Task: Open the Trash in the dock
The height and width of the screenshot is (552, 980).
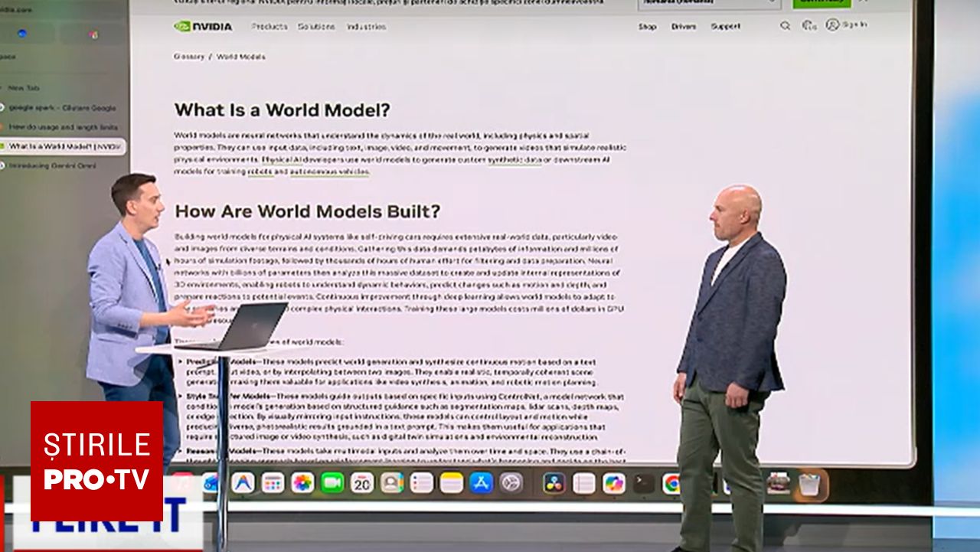Action: (809, 484)
